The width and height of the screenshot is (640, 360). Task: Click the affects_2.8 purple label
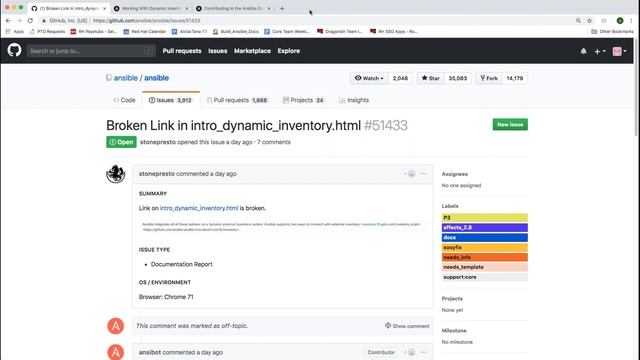coord(484,227)
